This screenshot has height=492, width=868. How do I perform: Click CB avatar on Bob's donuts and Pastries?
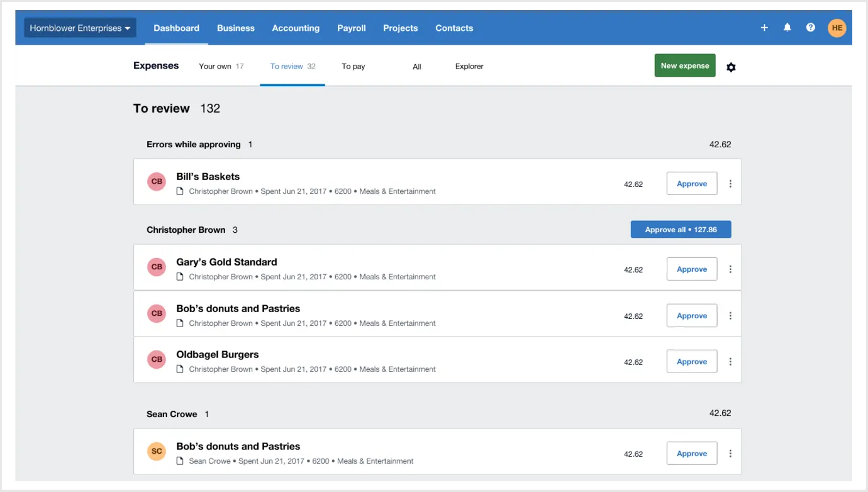point(157,313)
